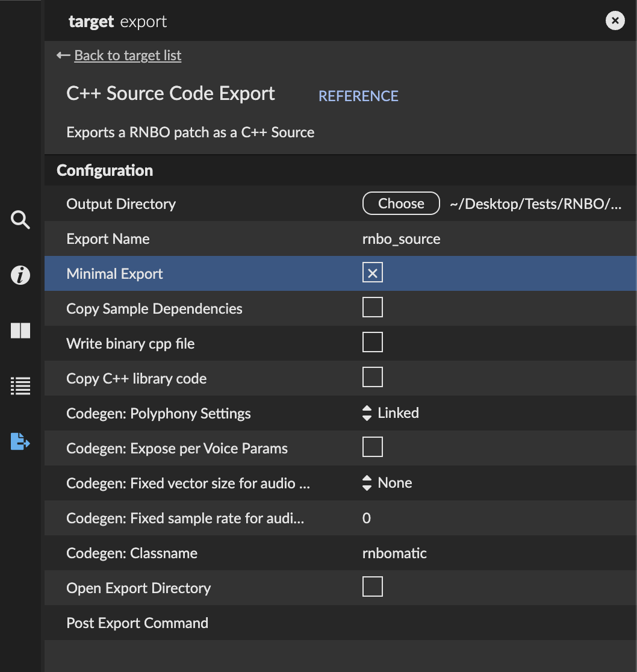
Task: Edit Fixed sample rate value 0
Action: coord(366,518)
